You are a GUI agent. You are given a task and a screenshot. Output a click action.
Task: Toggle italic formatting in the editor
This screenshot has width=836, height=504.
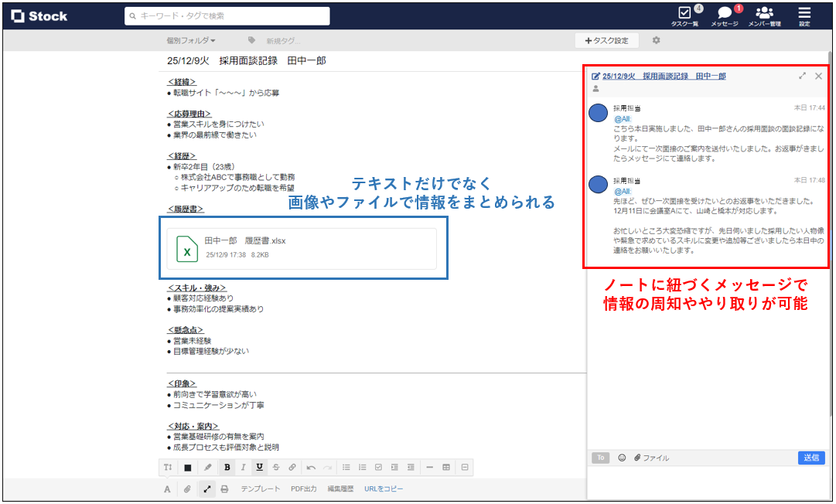point(244,467)
